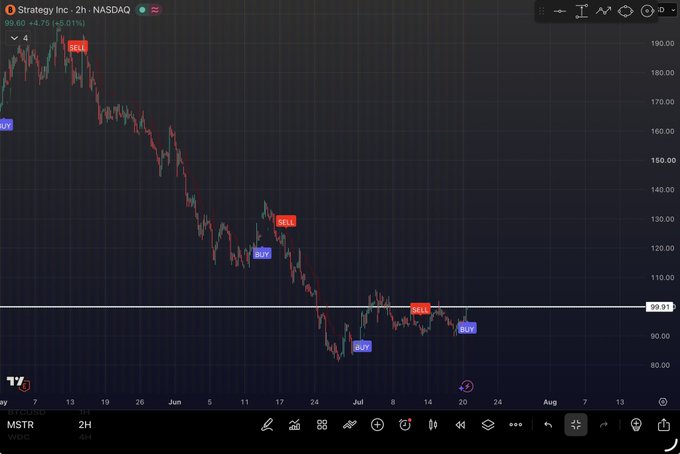Click the Strategy Inc symbol title
This screenshot has height=454, width=680.
(42, 10)
